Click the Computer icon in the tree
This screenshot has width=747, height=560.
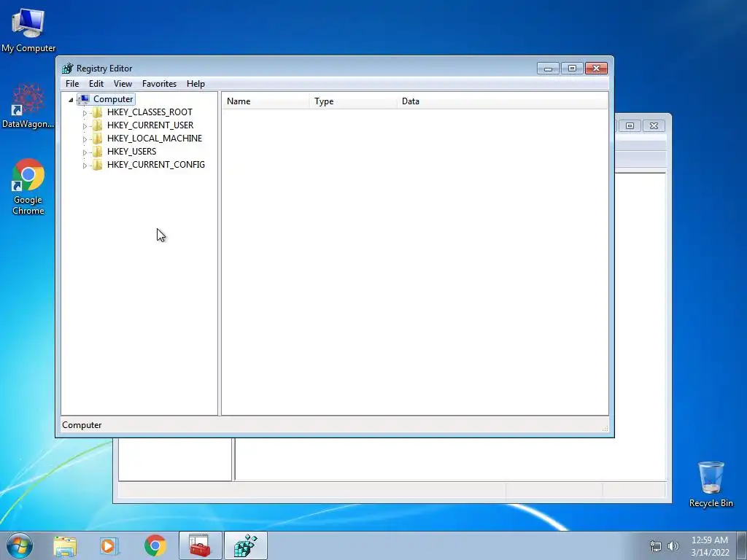coord(84,99)
